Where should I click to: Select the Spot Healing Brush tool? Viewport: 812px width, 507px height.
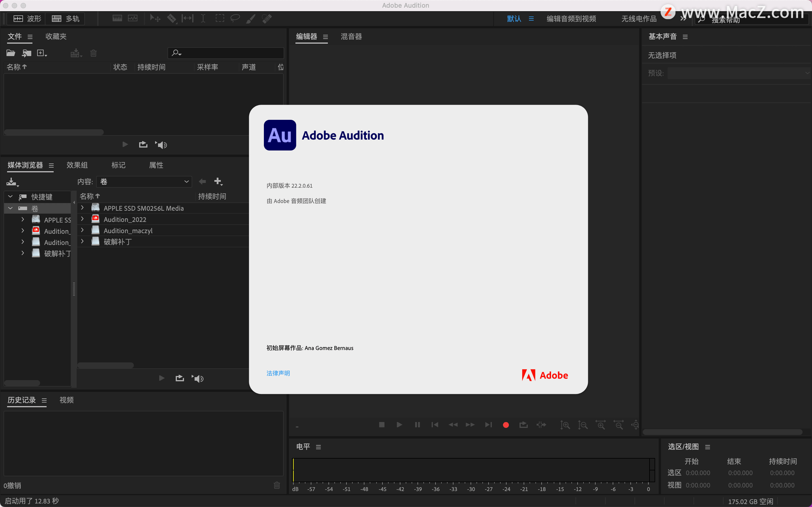pos(267,18)
